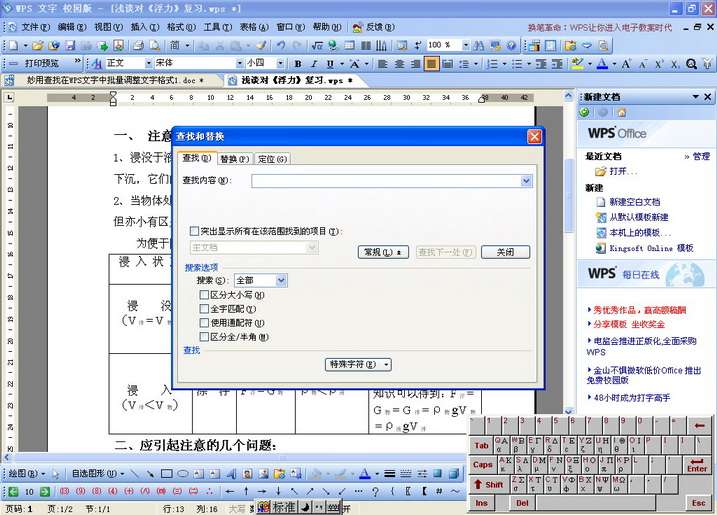The image size is (717, 515).
Task: Open the zoom 100% dropdown
Action: pyautogui.click(x=466, y=45)
